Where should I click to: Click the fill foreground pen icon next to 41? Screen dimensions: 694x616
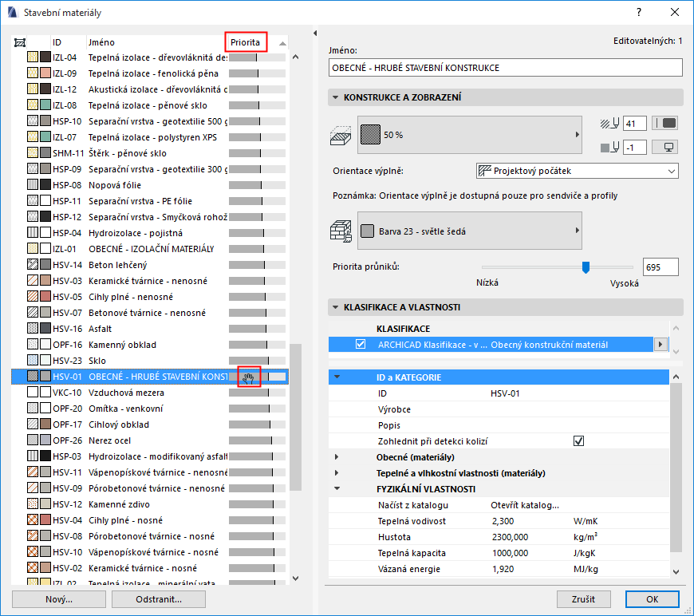tap(610, 123)
